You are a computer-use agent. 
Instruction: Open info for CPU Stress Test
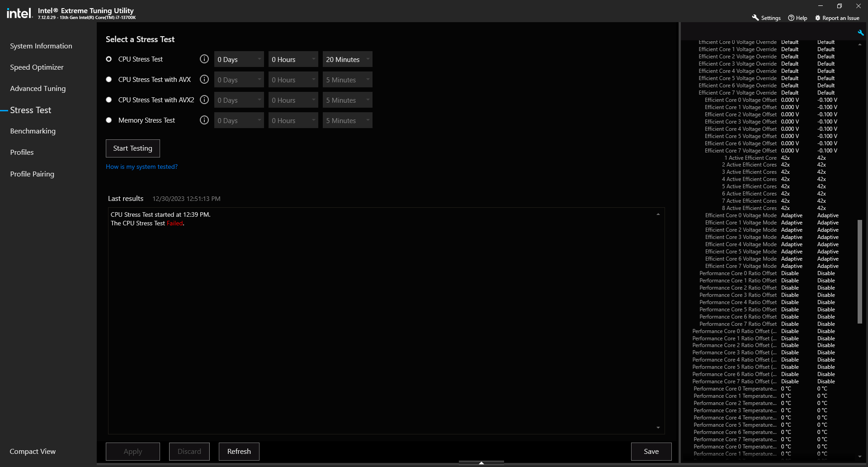tap(204, 59)
